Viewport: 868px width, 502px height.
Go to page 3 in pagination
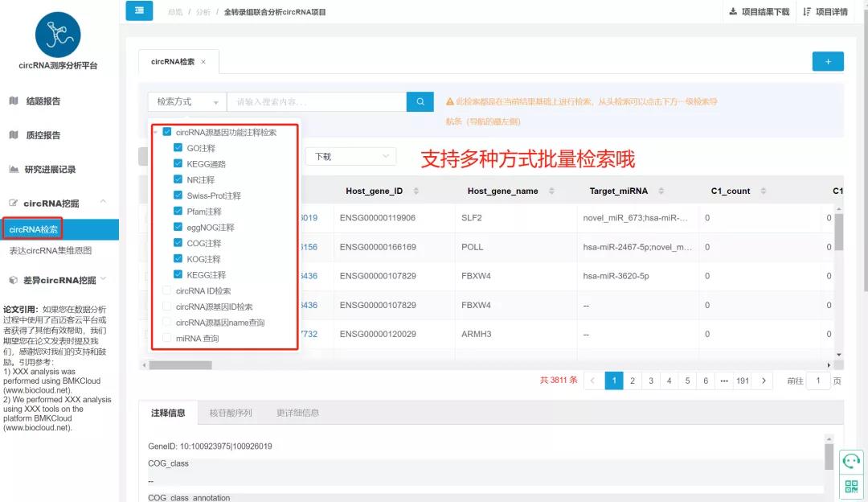[x=651, y=381]
